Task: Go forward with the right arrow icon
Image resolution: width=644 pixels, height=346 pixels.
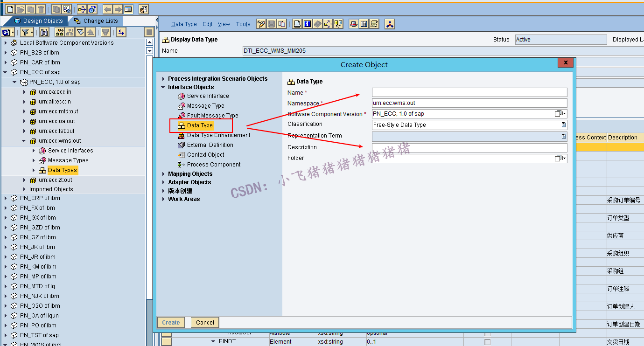Action: point(118,9)
